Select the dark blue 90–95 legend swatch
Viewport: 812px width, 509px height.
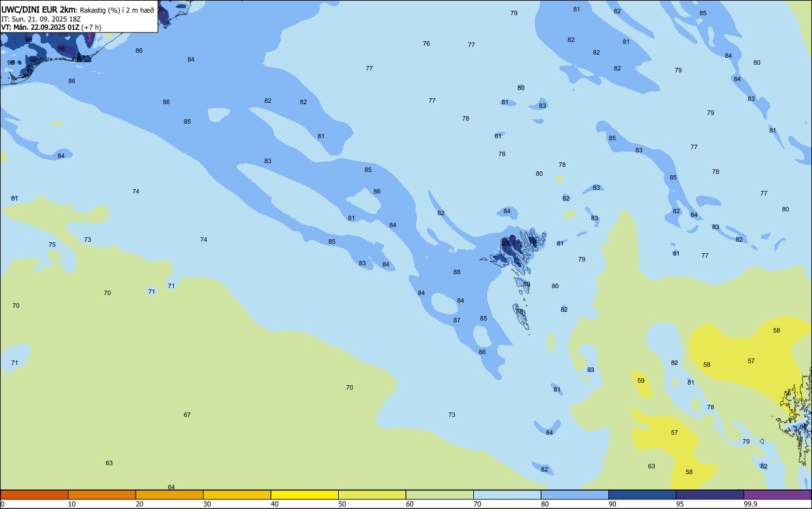642,494
